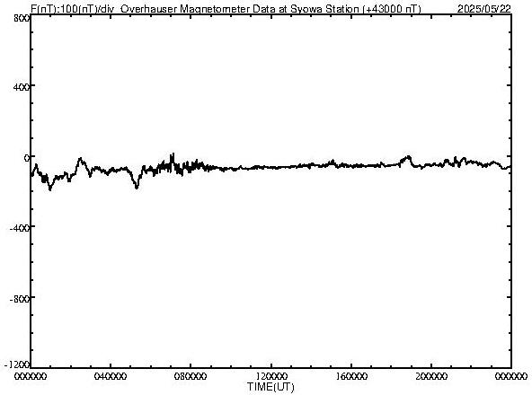Click the -1200 y-axis tick label
The height and width of the screenshot is (395, 532).
click(17, 364)
